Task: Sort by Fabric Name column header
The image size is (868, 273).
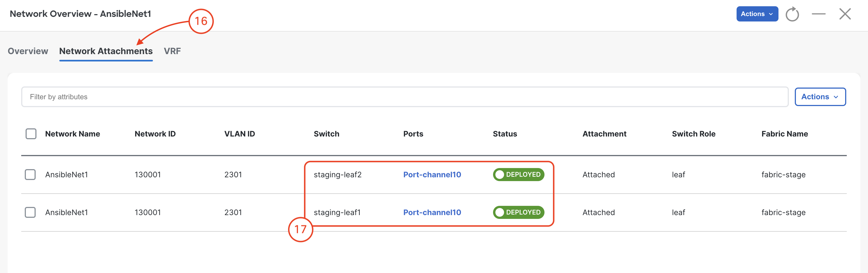Action: [785, 134]
